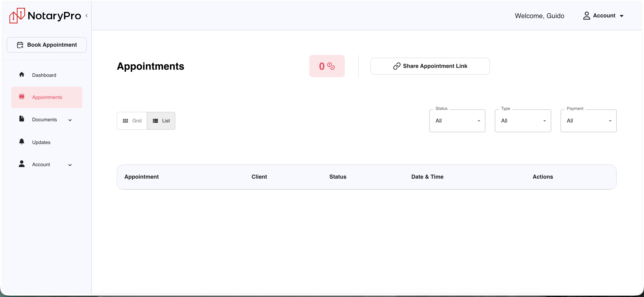
Task: Open Documents in sidebar
Action: [x=47, y=119]
